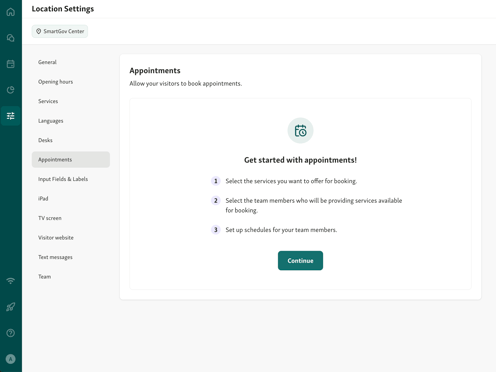The height and width of the screenshot is (372, 496).
Task: Click the Location Settings page title
Action: pyautogui.click(x=63, y=9)
